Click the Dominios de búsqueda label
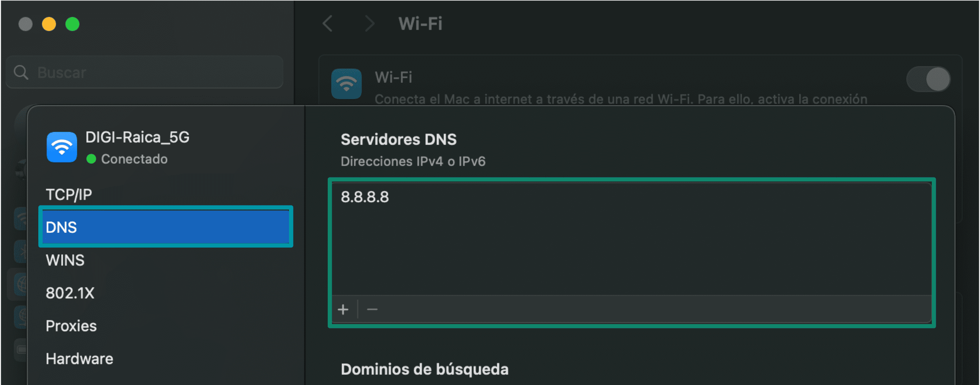This screenshot has height=385, width=980. [424, 369]
